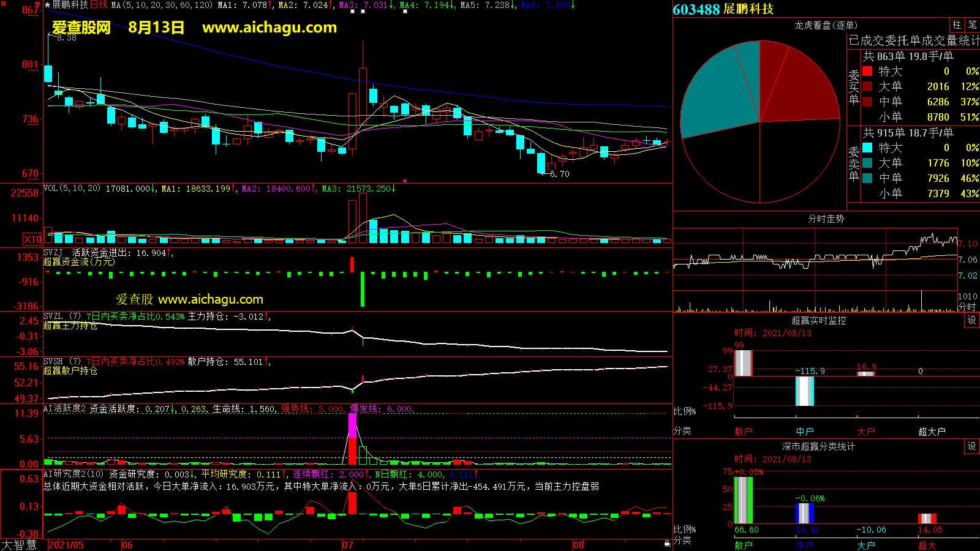Click the 笔 (tick) view button

coord(972,25)
